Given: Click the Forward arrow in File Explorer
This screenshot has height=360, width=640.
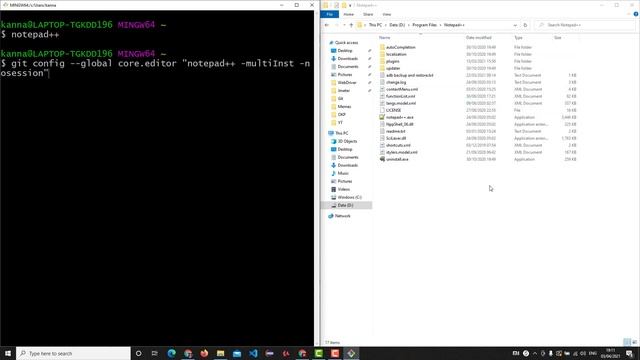Looking at the screenshot, I should tap(336, 25).
